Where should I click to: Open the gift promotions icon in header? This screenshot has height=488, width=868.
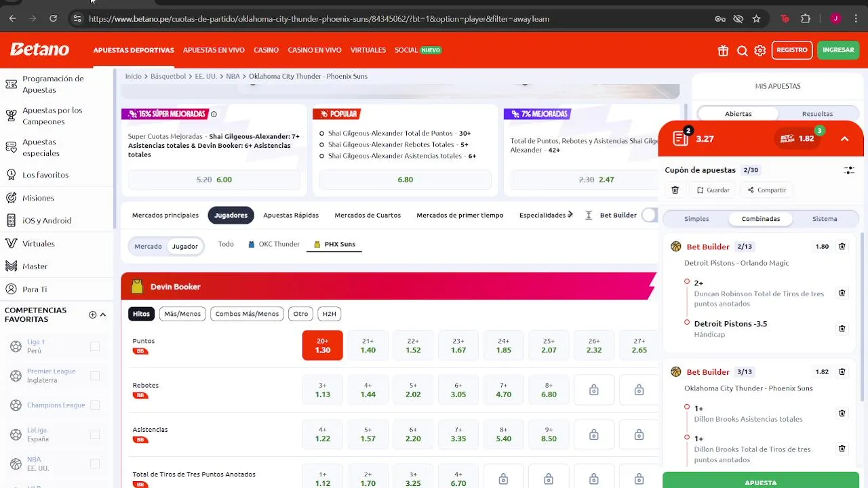tap(724, 50)
